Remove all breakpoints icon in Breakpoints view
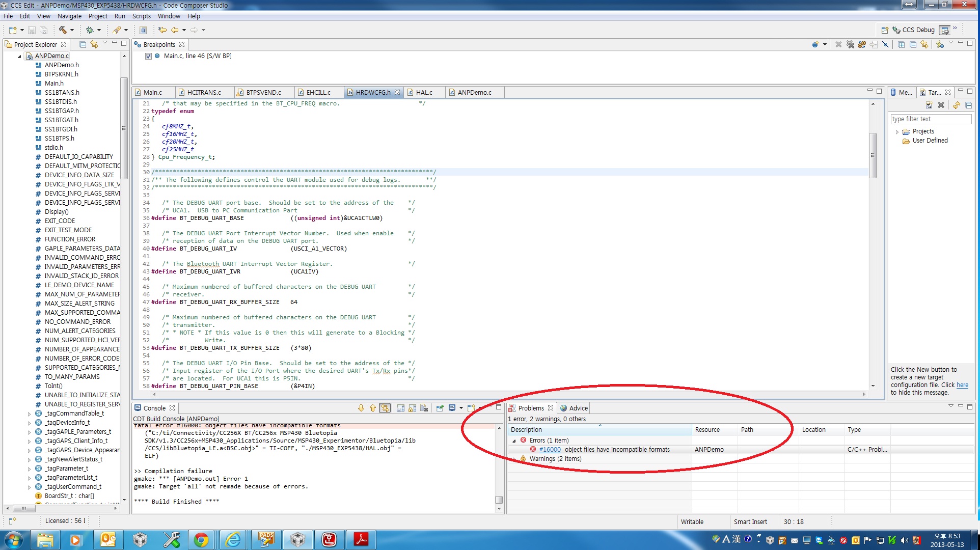 850,45
